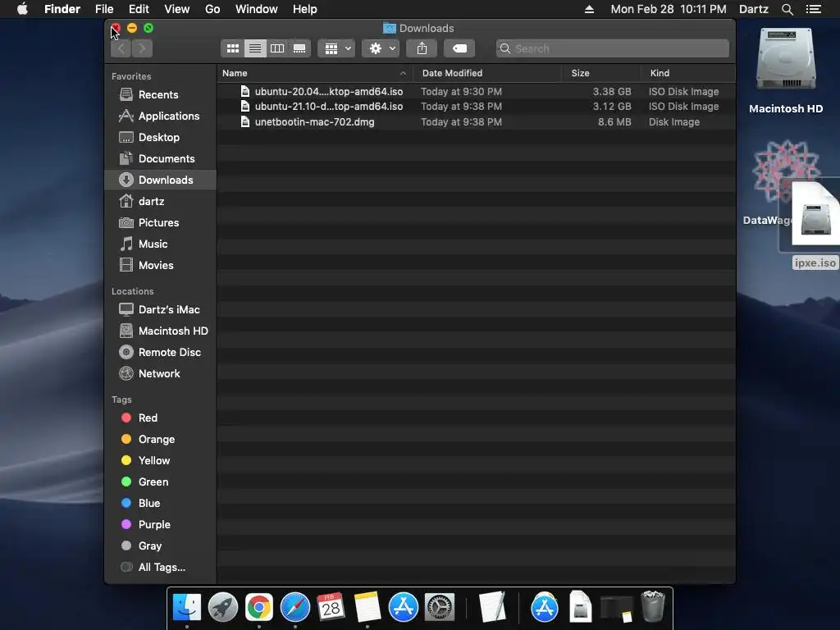Click the Edit Tags toolbar button
The height and width of the screenshot is (630, 840).
click(x=459, y=48)
